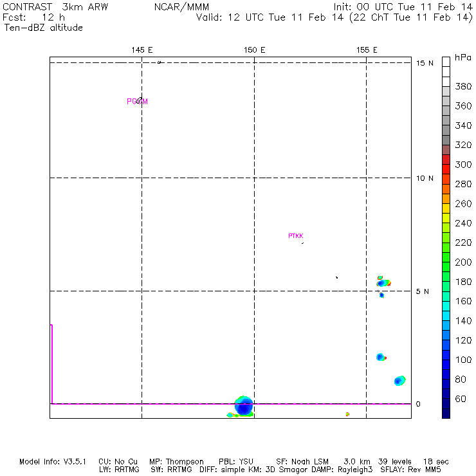Click the '(22 ChT Tue 11 Feb 14)' local time
Screen dimensions: 476x476
411,17
